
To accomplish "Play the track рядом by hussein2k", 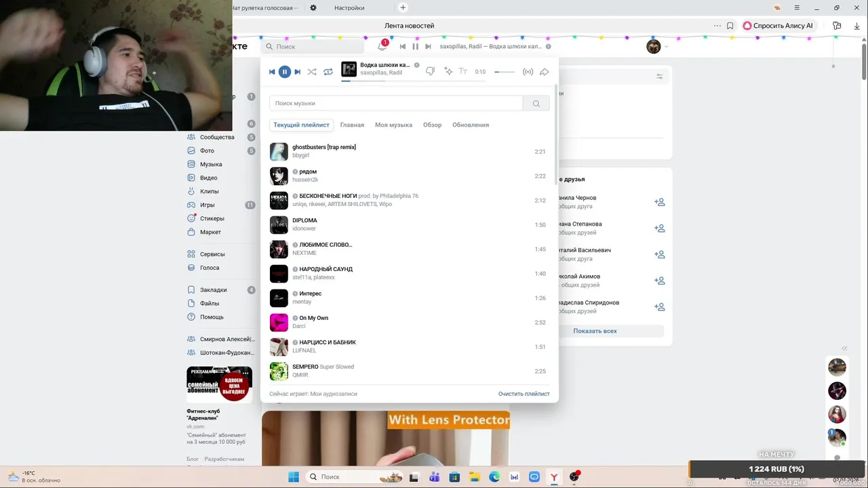I will point(410,176).
